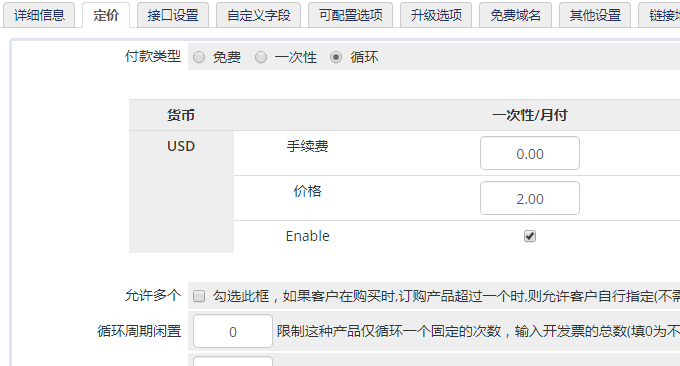Select the 免费 payment type radio
The image size is (680, 366).
point(199,57)
